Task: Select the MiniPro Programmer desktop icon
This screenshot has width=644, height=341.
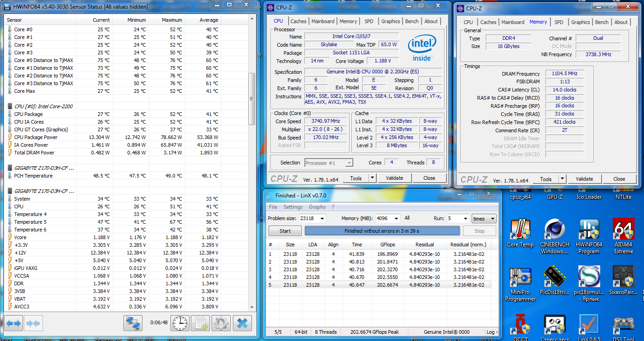Action: coord(520,284)
